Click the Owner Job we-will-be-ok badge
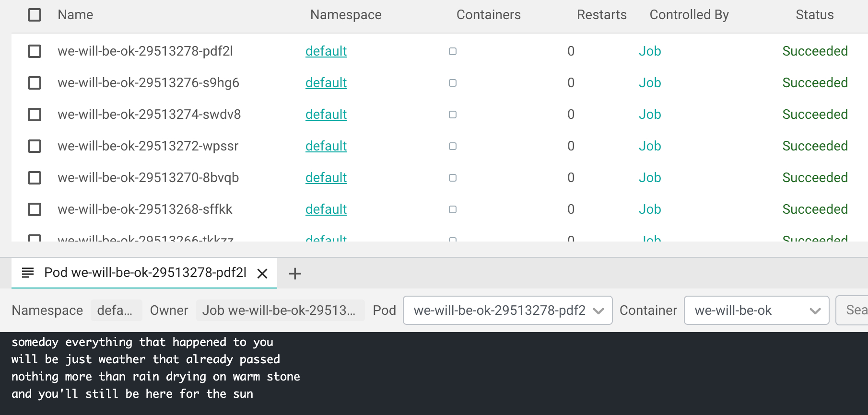Image resolution: width=868 pixels, height=415 pixels. coord(280,311)
